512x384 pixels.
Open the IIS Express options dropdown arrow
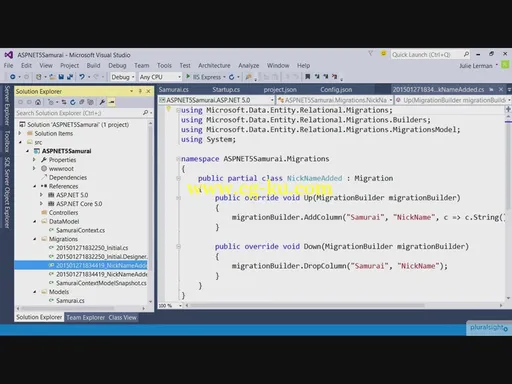tap(224, 77)
